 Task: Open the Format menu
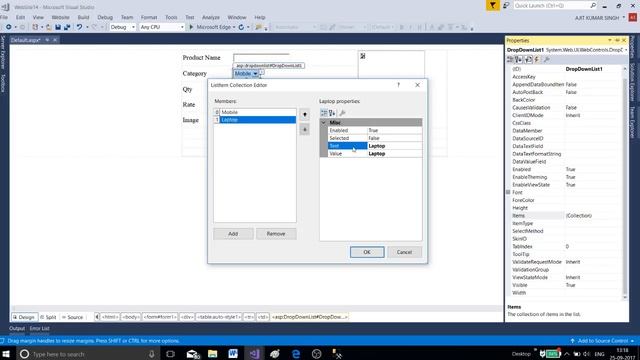149,17
